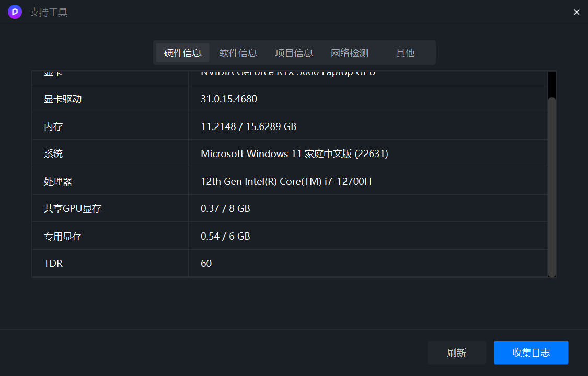Click the memory value 11.2148 / 15.6289 GB
588x376 pixels.
pyautogui.click(x=248, y=126)
